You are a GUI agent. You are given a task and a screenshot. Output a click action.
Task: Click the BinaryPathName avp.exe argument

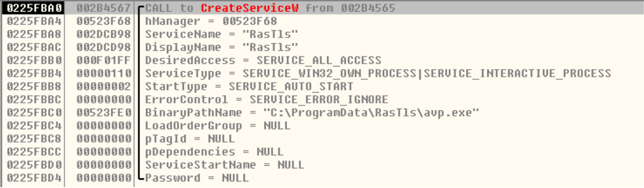312,113
